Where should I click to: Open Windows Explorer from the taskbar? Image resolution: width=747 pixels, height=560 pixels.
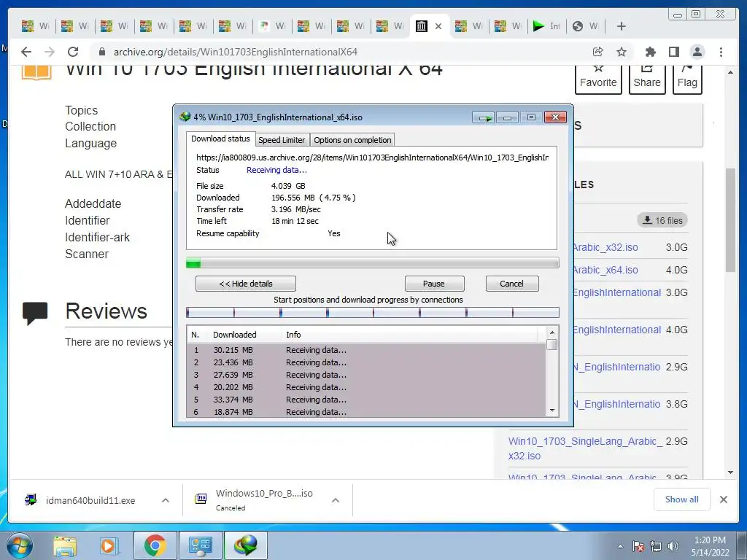pos(65,546)
